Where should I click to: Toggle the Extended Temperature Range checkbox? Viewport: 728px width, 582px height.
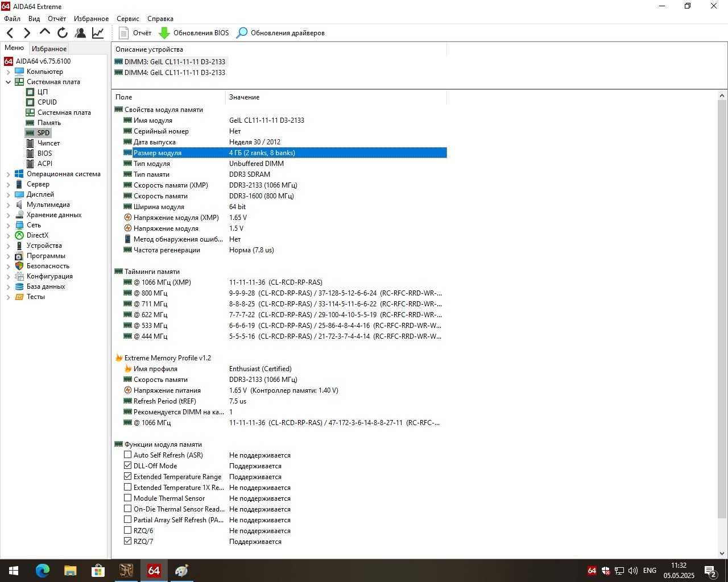tap(127, 476)
